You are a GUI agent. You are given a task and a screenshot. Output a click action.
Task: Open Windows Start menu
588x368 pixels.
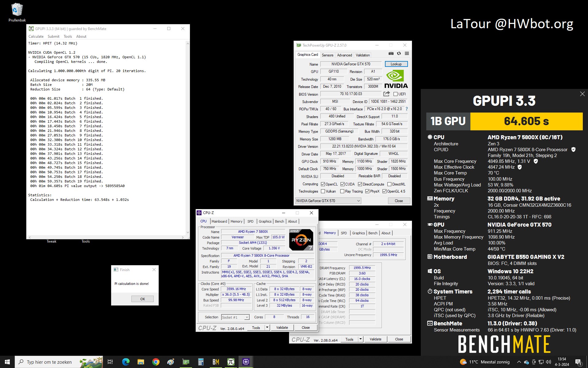pyautogui.click(x=7, y=362)
